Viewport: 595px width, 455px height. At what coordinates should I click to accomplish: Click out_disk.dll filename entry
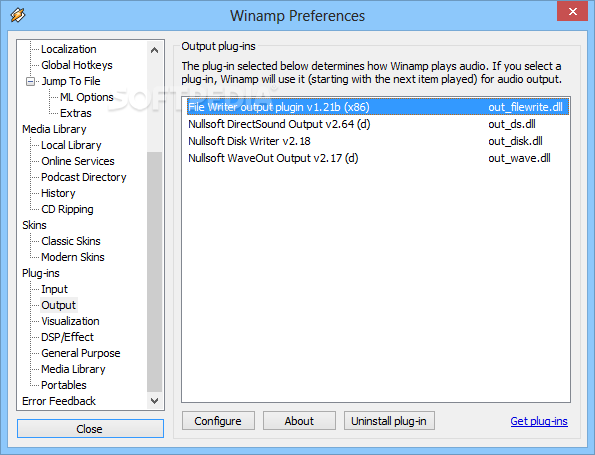[x=515, y=141]
